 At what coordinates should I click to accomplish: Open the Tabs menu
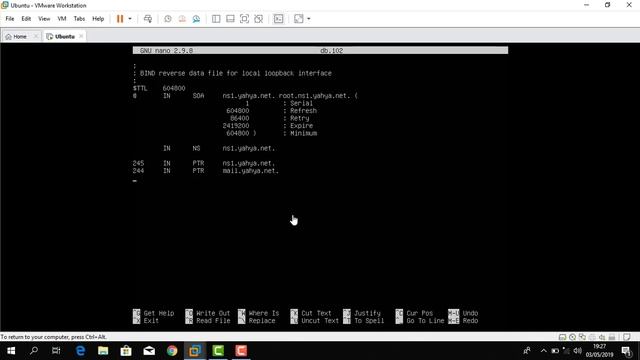point(79,19)
